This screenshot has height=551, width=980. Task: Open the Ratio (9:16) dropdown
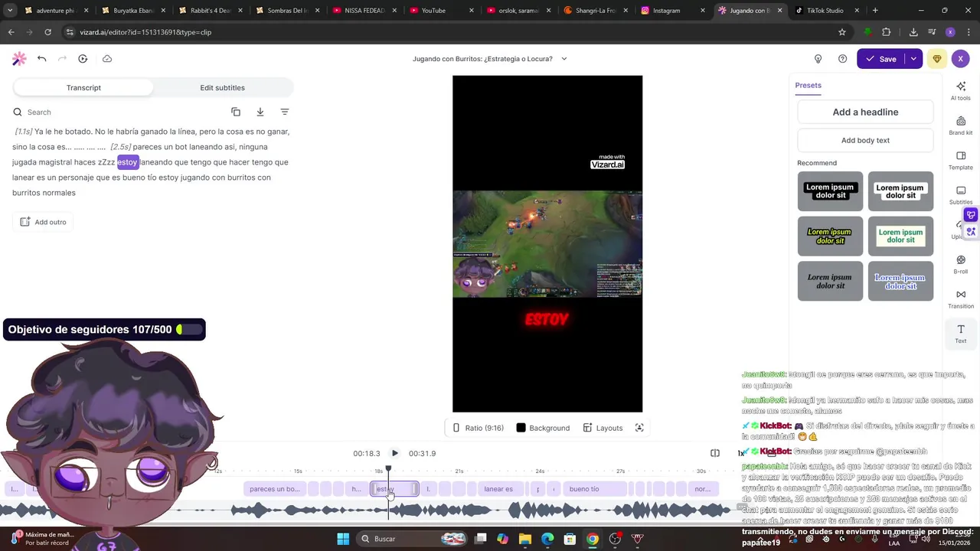(x=478, y=428)
